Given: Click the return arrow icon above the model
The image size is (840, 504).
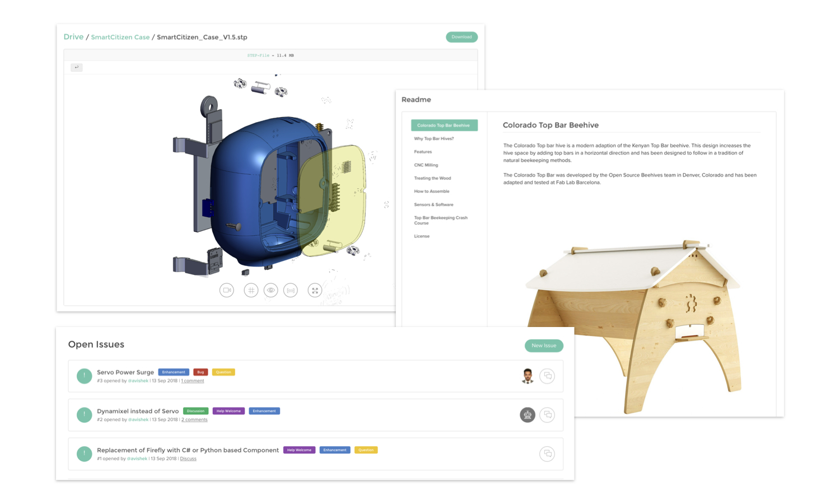Looking at the screenshot, I should 77,67.
